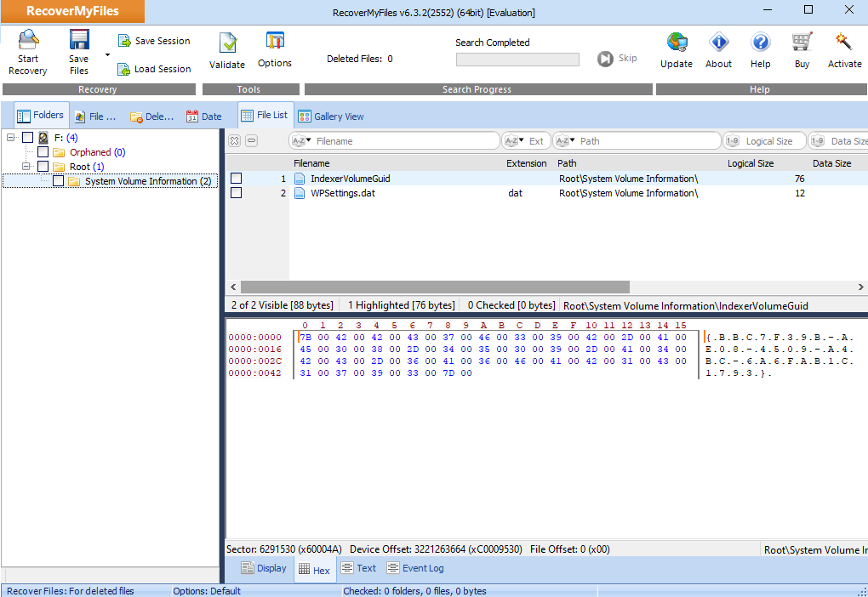868x597 pixels.
Task: Check for updates via Update icon
Action: (x=677, y=42)
